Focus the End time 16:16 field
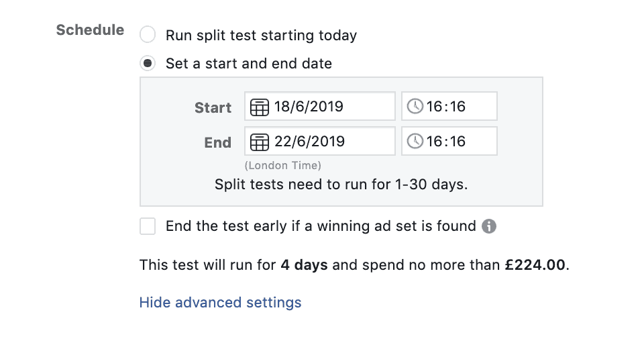The width and height of the screenshot is (644, 345). [449, 141]
